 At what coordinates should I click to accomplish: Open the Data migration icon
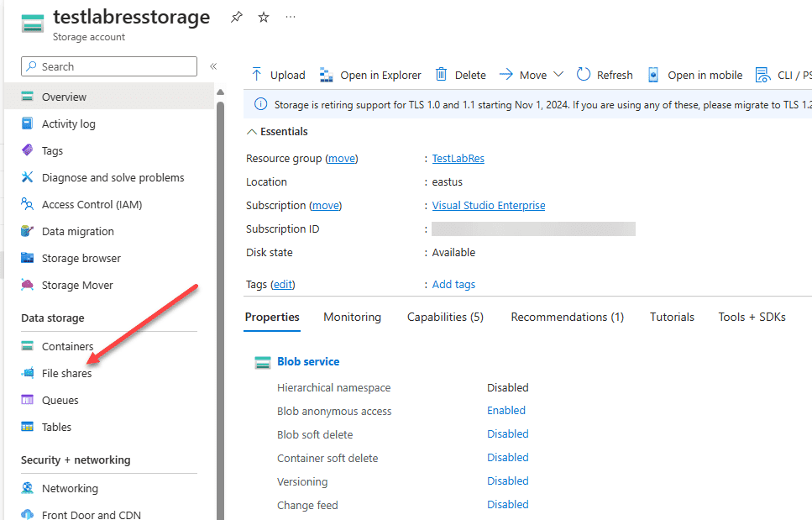[x=28, y=231]
